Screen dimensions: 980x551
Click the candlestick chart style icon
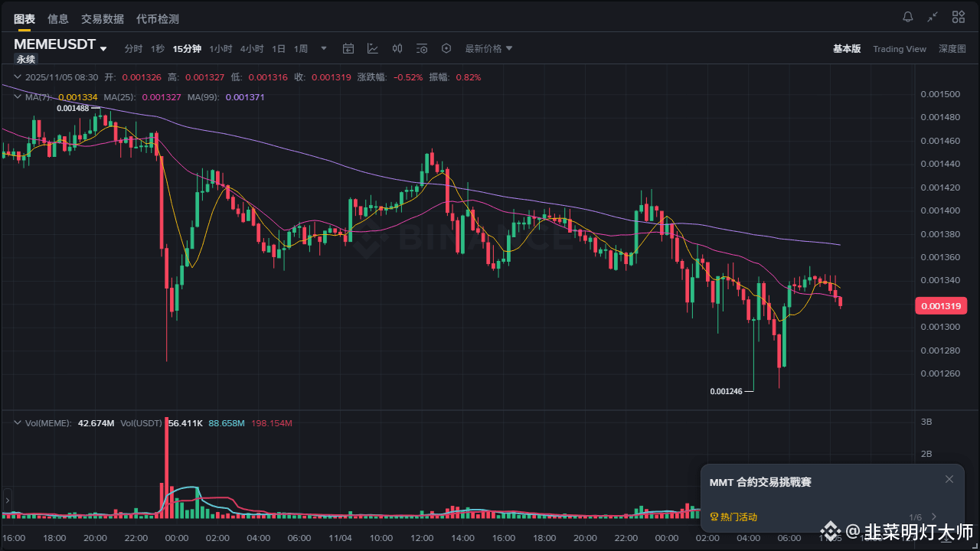(397, 48)
